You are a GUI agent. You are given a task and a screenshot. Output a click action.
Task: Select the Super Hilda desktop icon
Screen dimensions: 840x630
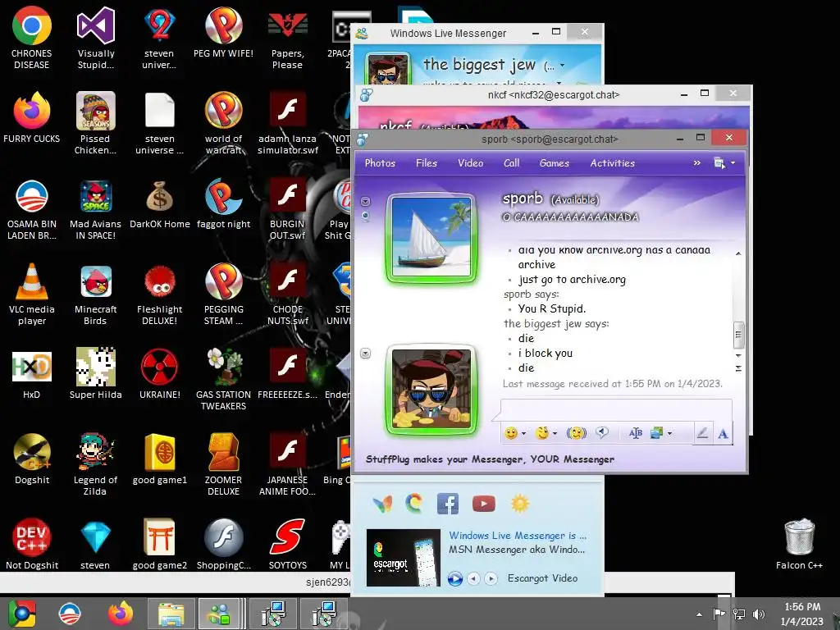(95, 373)
